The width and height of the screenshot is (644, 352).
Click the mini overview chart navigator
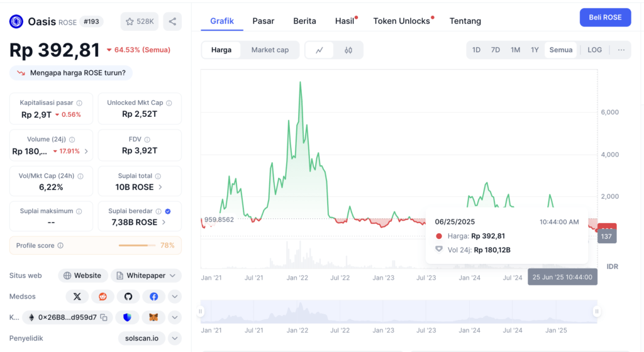click(x=398, y=312)
